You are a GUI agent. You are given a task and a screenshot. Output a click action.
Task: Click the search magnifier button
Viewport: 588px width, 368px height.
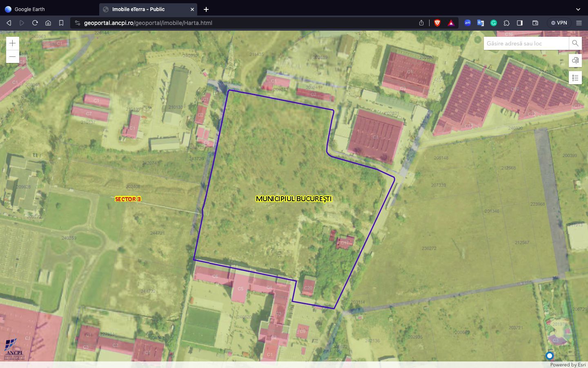[x=575, y=43]
